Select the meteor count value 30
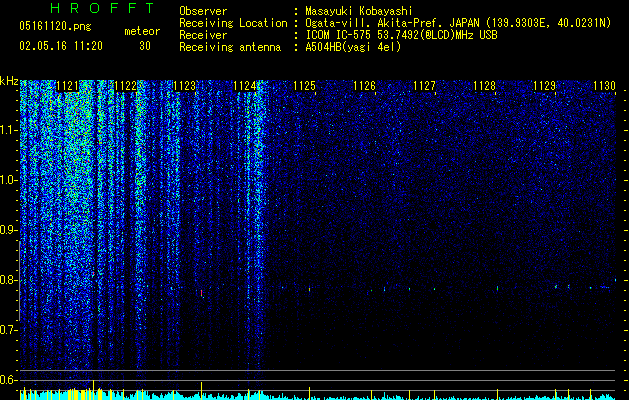The image size is (629, 400). pos(145,46)
